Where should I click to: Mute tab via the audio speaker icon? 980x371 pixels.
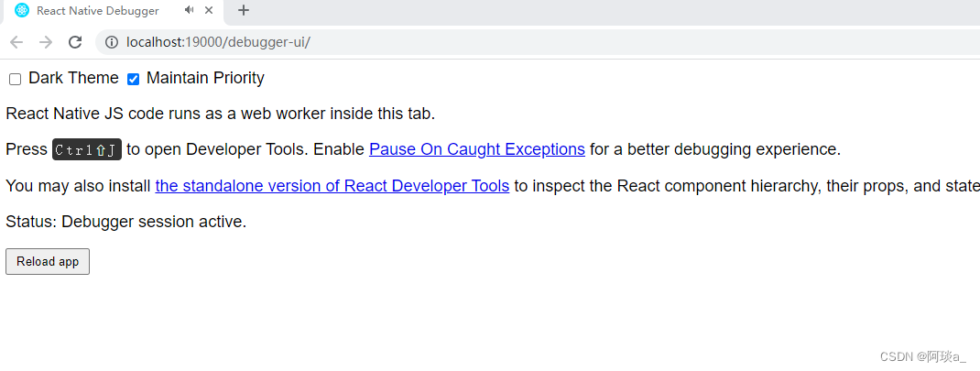[x=190, y=10]
